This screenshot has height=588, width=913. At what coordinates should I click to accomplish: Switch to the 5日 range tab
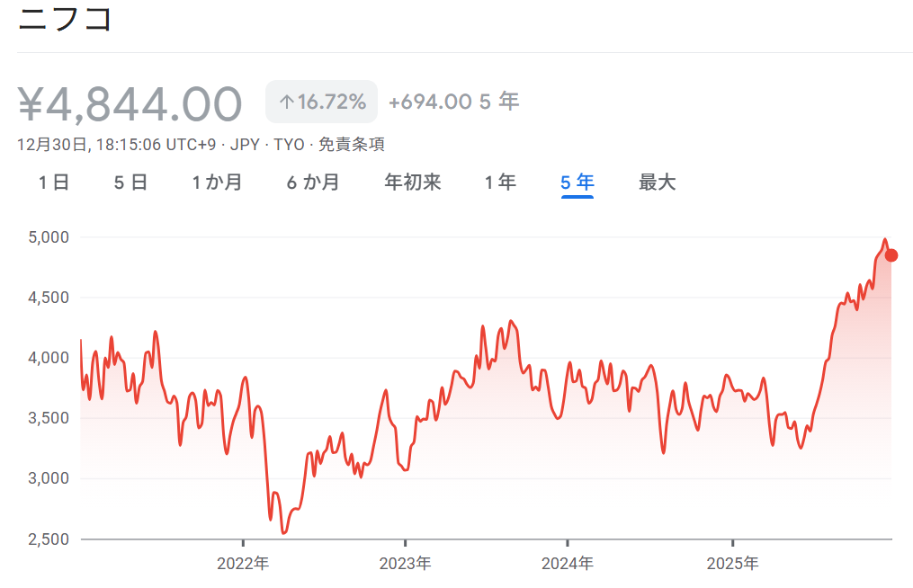click(x=130, y=183)
